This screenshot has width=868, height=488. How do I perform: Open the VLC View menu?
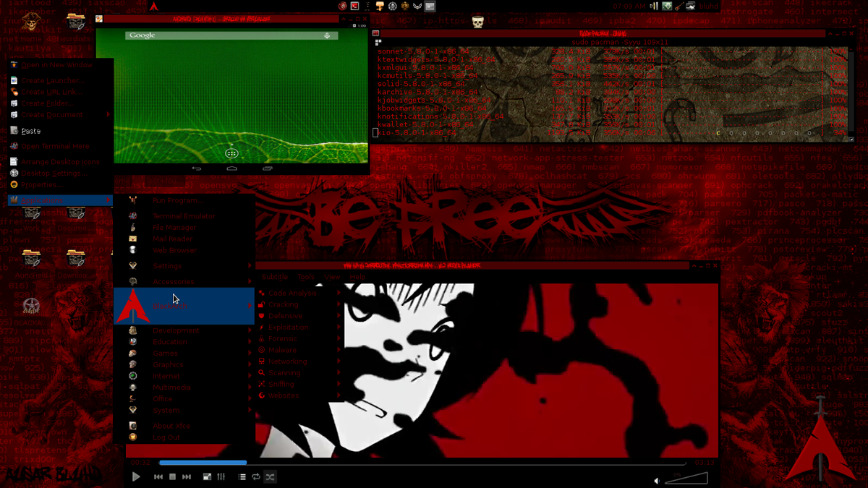[332, 277]
